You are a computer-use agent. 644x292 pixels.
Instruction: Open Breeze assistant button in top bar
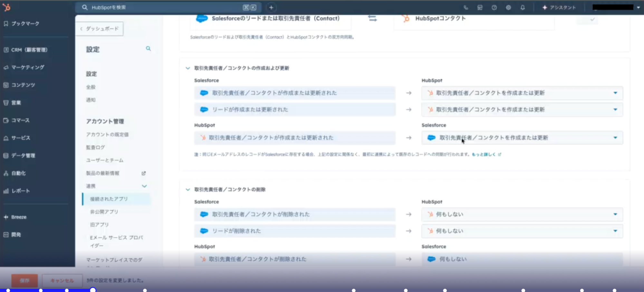click(559, 7)
